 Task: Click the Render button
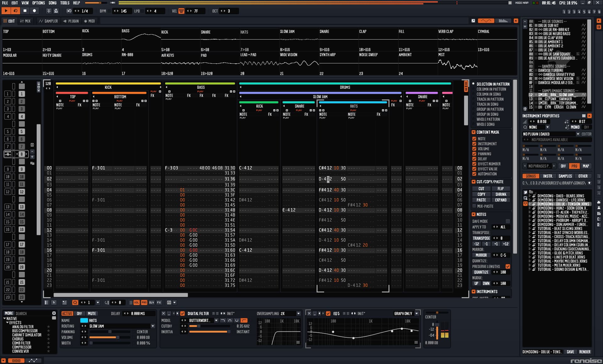tap(584, 352)
